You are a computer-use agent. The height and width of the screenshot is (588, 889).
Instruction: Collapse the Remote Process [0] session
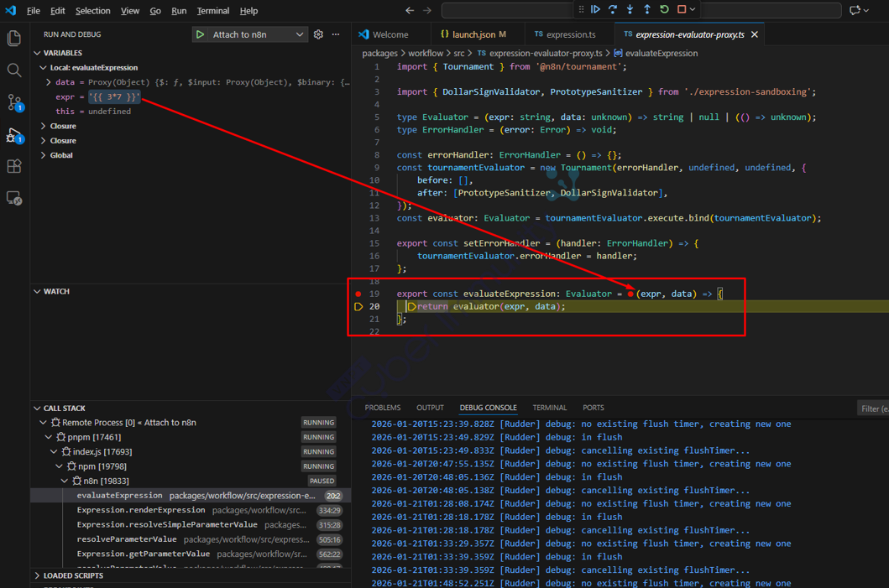click(43, 423)
